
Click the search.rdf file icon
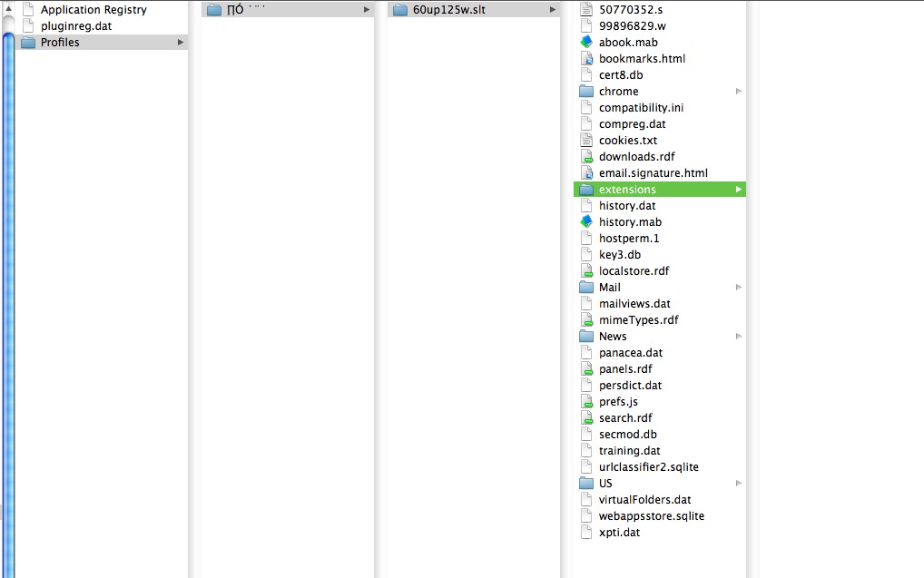coord(586,417)
